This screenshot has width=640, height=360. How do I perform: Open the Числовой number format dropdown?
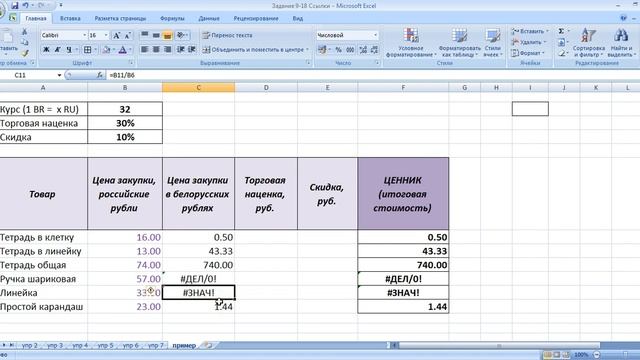coord(375,36)
